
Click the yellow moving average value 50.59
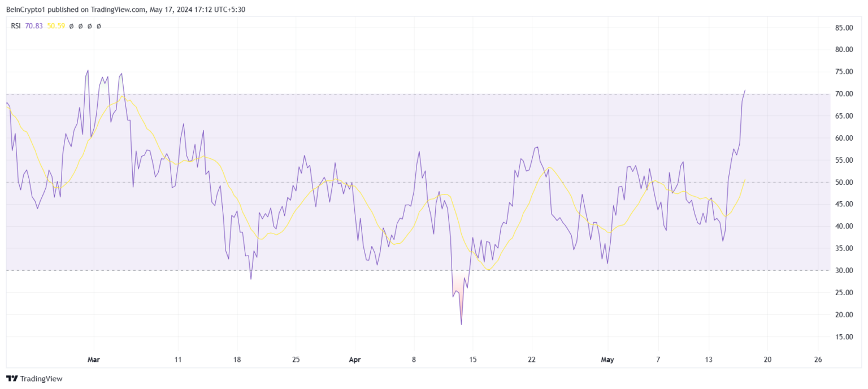pos(56,26)
